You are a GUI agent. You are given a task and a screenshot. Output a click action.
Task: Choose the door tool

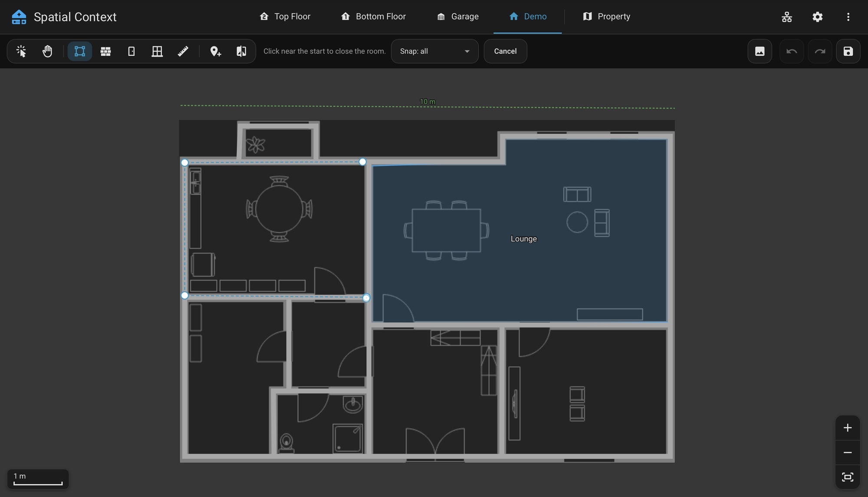click(132, 51)
